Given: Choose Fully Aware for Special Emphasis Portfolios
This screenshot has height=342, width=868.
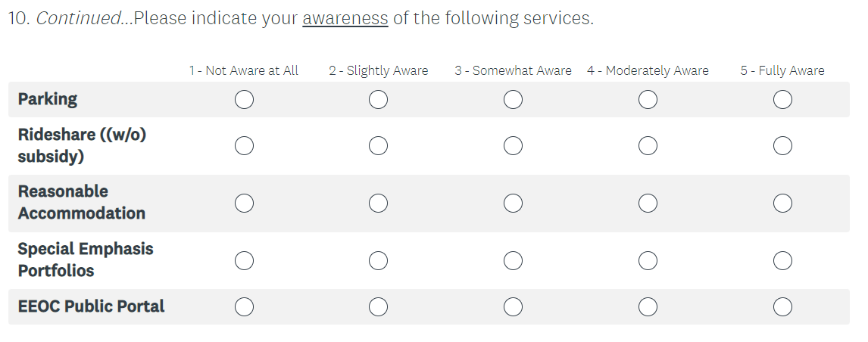Looking at the screenshot, I should (x=782, y=260).
